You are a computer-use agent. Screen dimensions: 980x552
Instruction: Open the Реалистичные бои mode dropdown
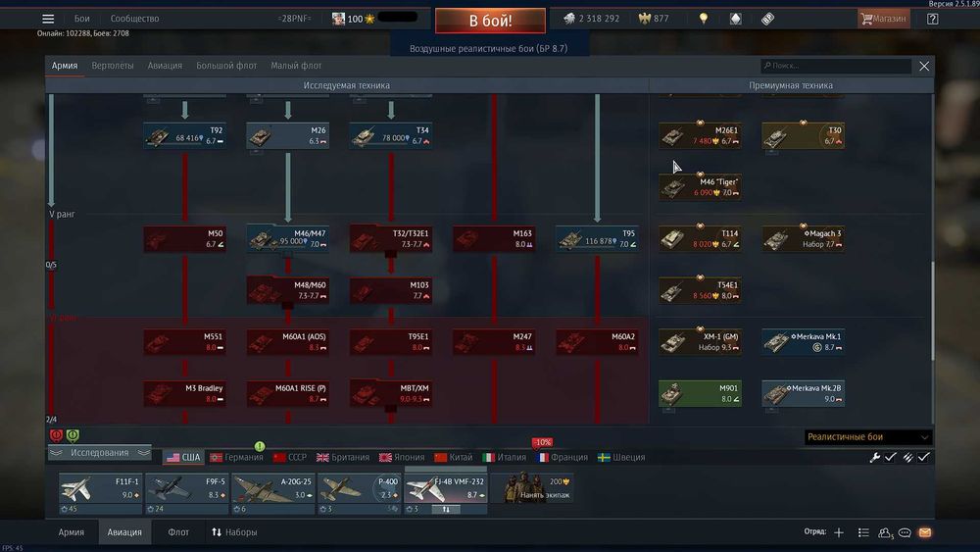tap(868, 437)
